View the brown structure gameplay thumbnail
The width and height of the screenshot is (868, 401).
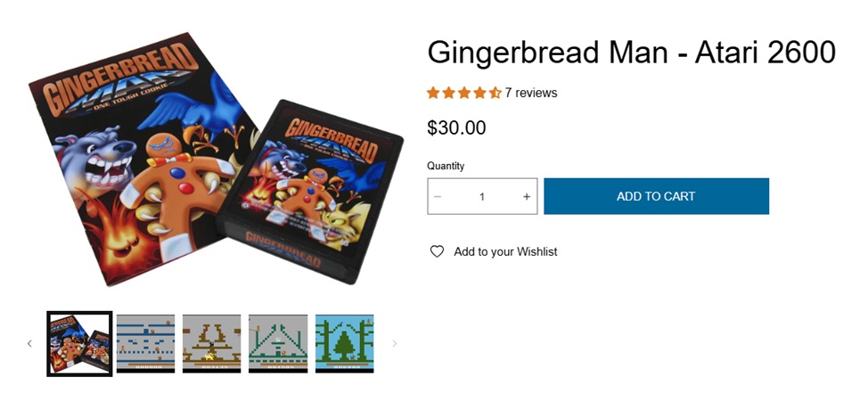[211, 343]
